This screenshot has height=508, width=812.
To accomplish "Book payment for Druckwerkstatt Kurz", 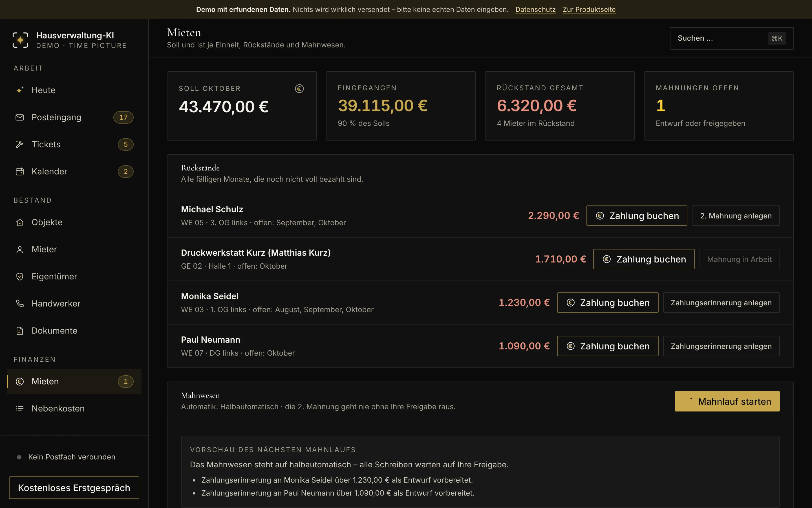I will tap(644, 259).
